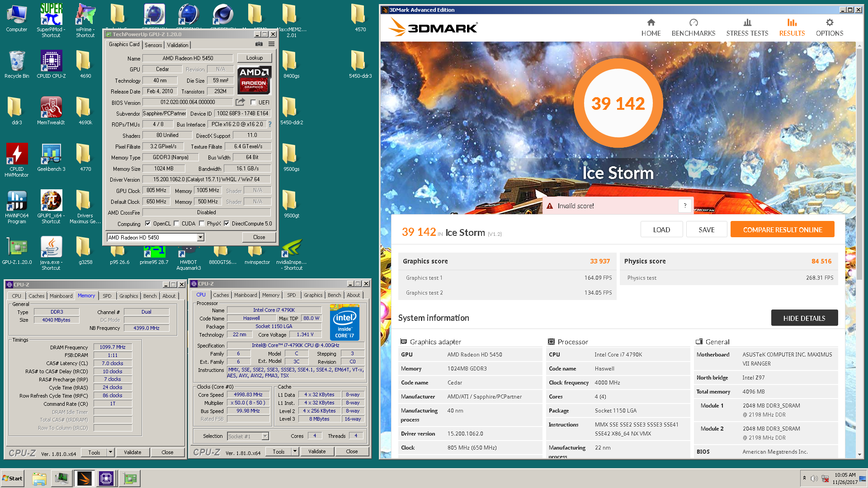Click the Graphics score value 33 937
Viewport: 868px width, 488px height.
point(600,261)
